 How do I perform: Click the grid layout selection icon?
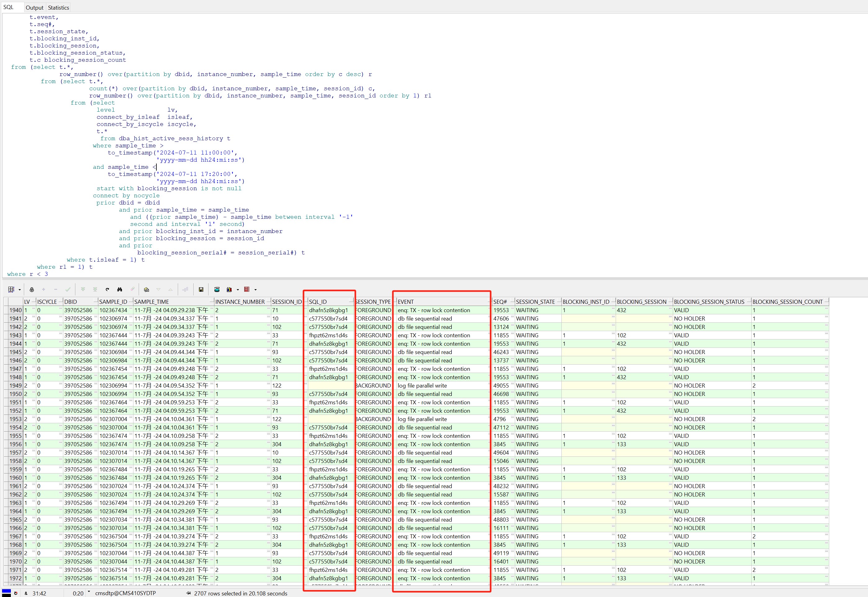point(11,290)
